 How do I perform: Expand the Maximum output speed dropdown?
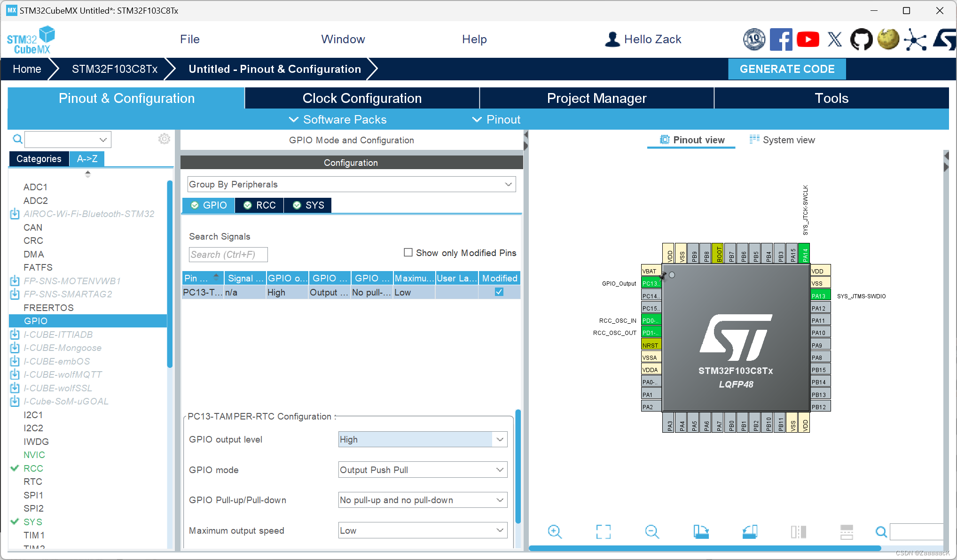[x=422, y=530]
